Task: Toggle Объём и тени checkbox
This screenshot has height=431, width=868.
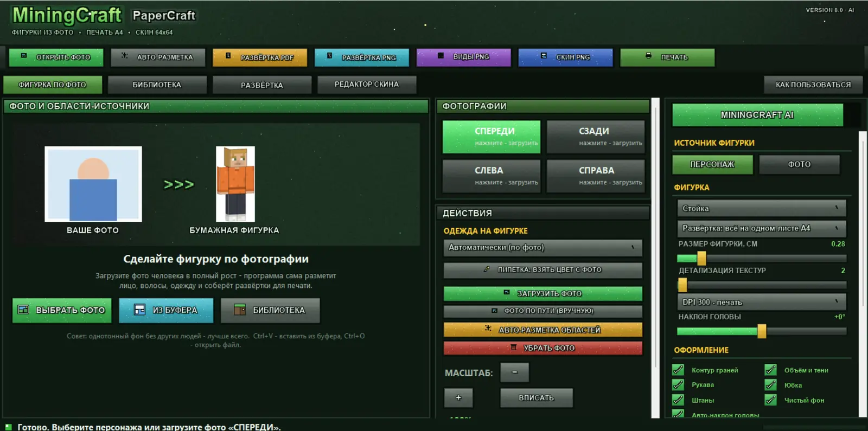Action: click(x=770, y=370)
